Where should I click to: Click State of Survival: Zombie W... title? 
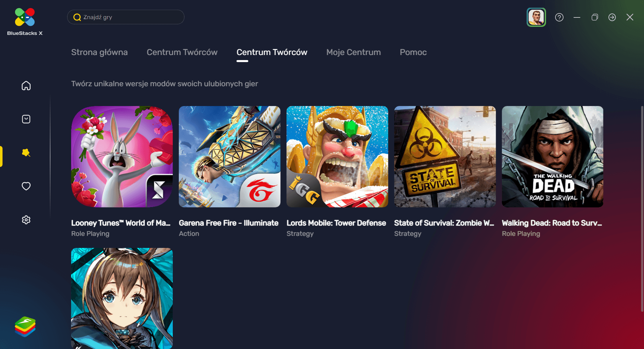[444, 223]
